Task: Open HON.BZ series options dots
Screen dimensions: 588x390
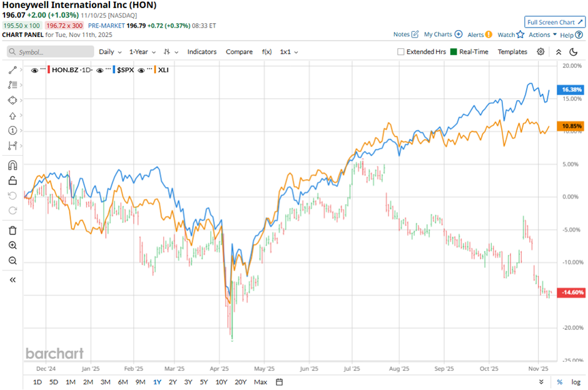Action: coord(43,69)
